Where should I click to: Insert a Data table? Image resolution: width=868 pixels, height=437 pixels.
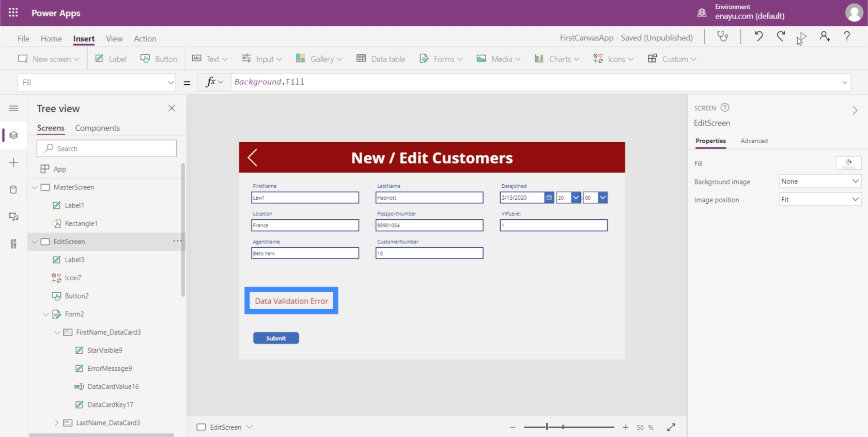tap(381, 59)
